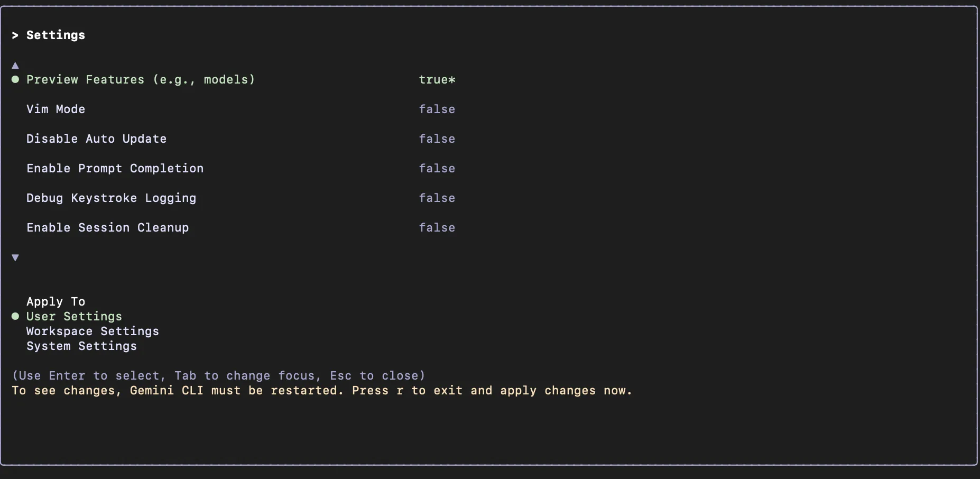Image resolution: width=980 pixels, height=479 pixels.
Task: Click the green bullet beside User Settings
Action: [15, 316]
